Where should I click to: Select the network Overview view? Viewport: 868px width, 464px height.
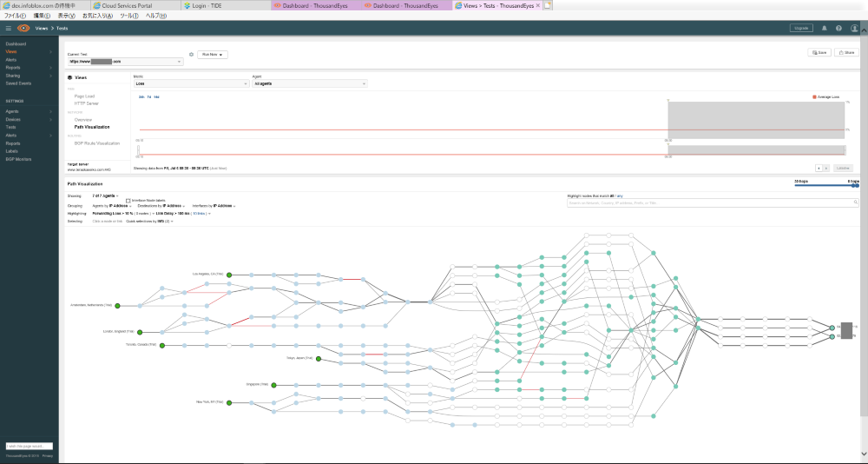pos(83,120)
